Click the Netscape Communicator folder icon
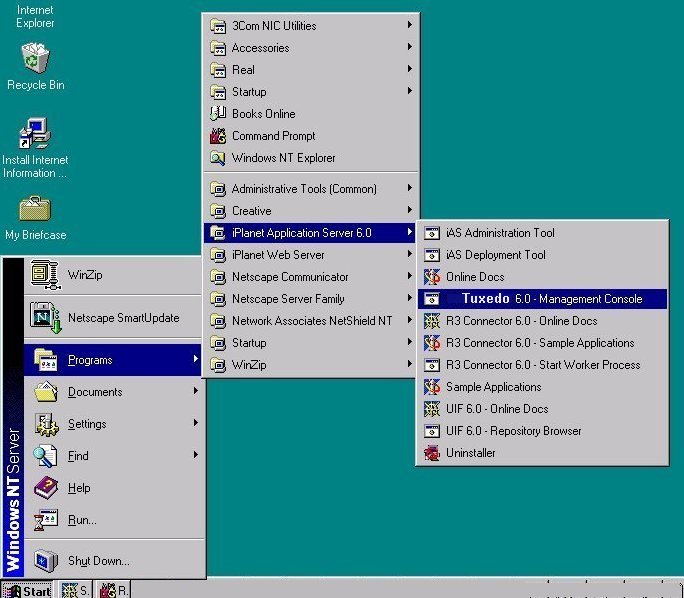The image size is (684, 598). pyautogui.click(x=218, y=277)
